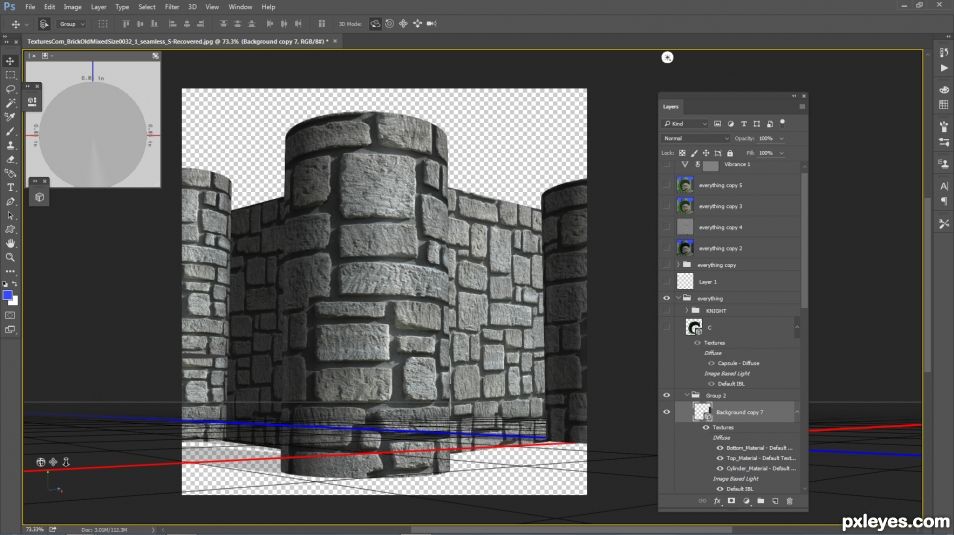Screen dimensions: 954x535
Task: Delete layer with trash icon
Action: point(790,501)
